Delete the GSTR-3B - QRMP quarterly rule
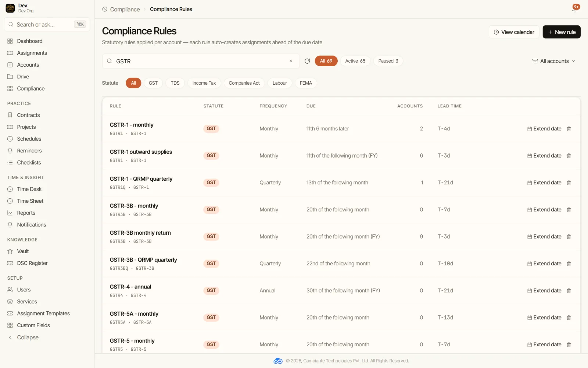 coord(569,264)
